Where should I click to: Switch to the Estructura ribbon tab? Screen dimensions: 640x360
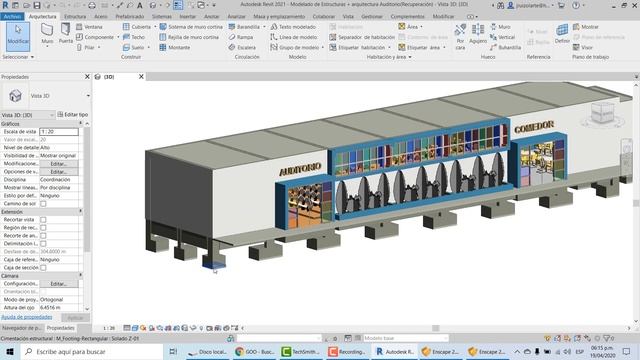(x=75, y=16)
